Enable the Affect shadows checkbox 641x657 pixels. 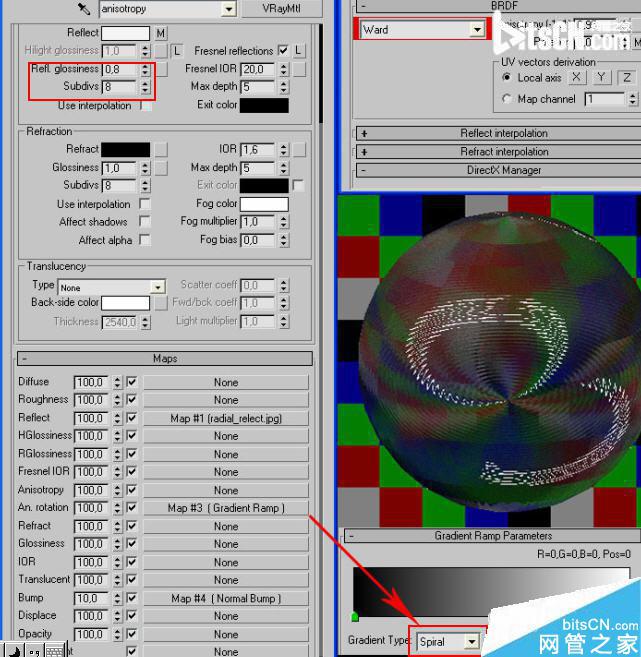145,221
